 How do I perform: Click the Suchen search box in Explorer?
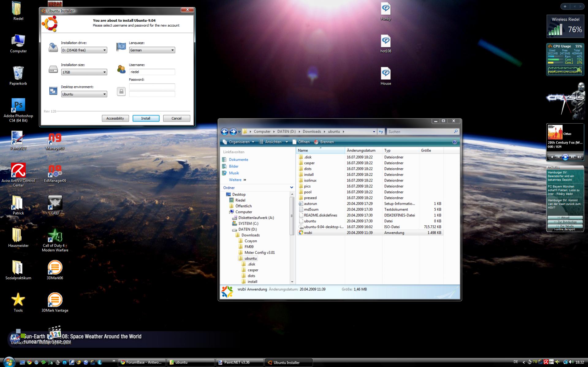click(423, 132)
